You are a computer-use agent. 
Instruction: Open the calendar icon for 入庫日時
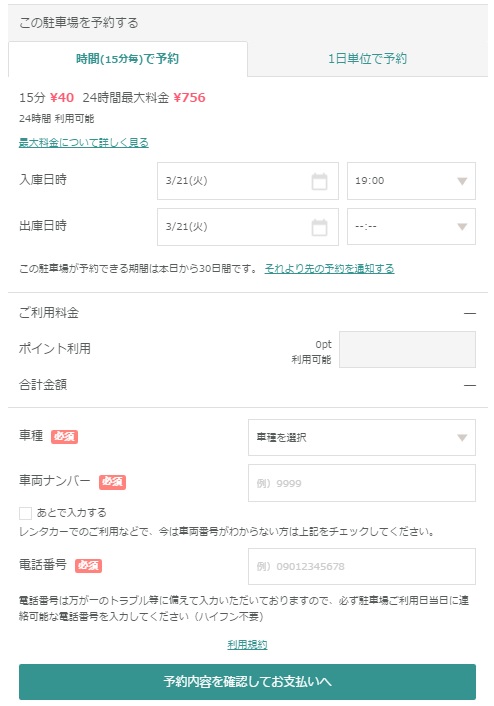tap(319, 181)
